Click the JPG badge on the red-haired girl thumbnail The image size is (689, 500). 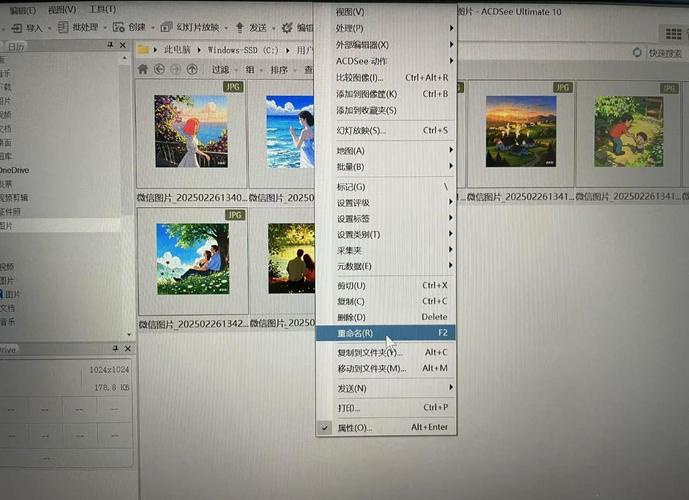tap(233, 87)
